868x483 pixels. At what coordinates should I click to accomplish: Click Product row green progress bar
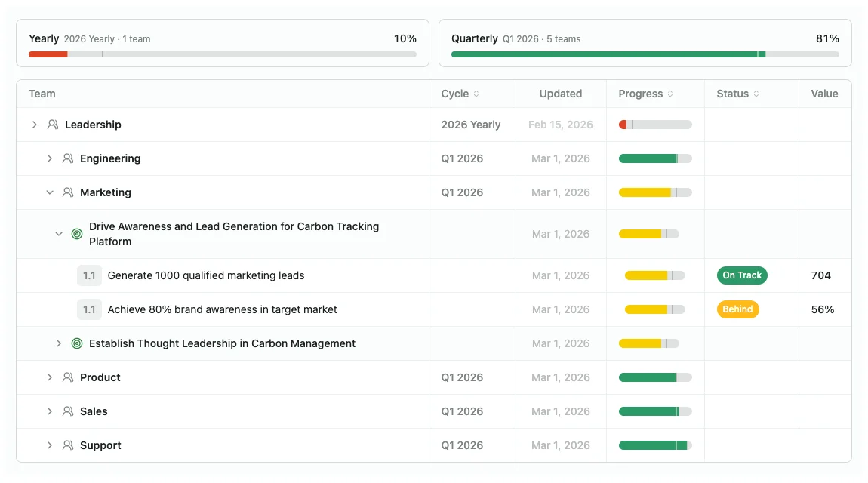click(655, 377)
